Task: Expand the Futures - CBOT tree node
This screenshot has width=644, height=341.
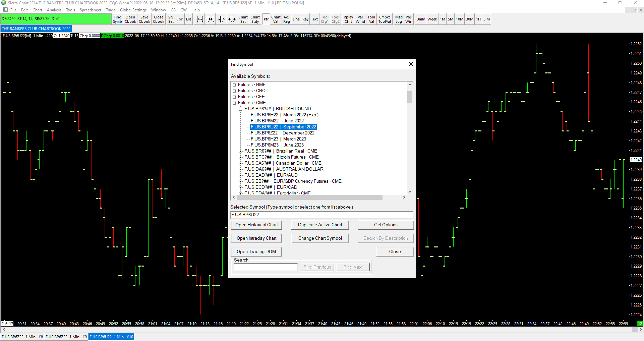Action: point(234,91)
